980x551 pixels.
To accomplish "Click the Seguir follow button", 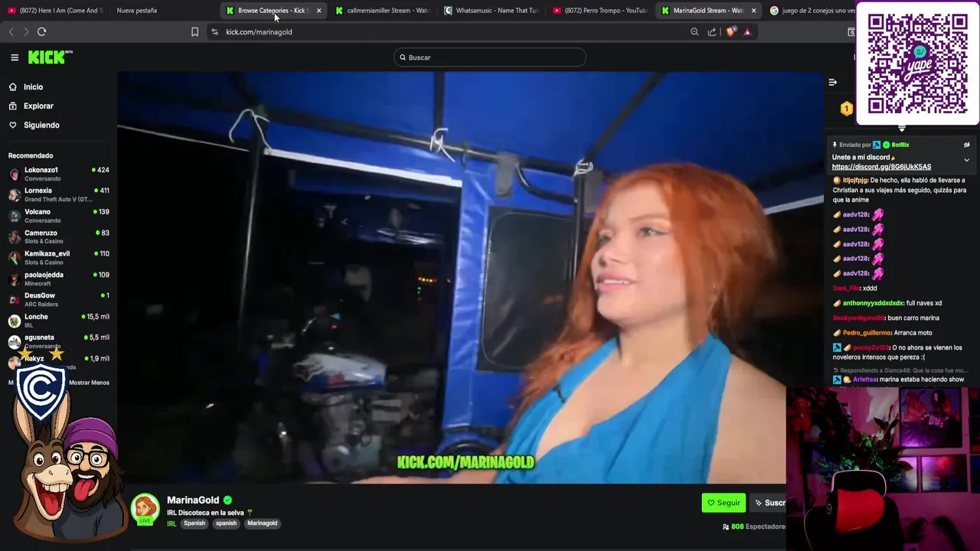I will click(x=724, y=503).
